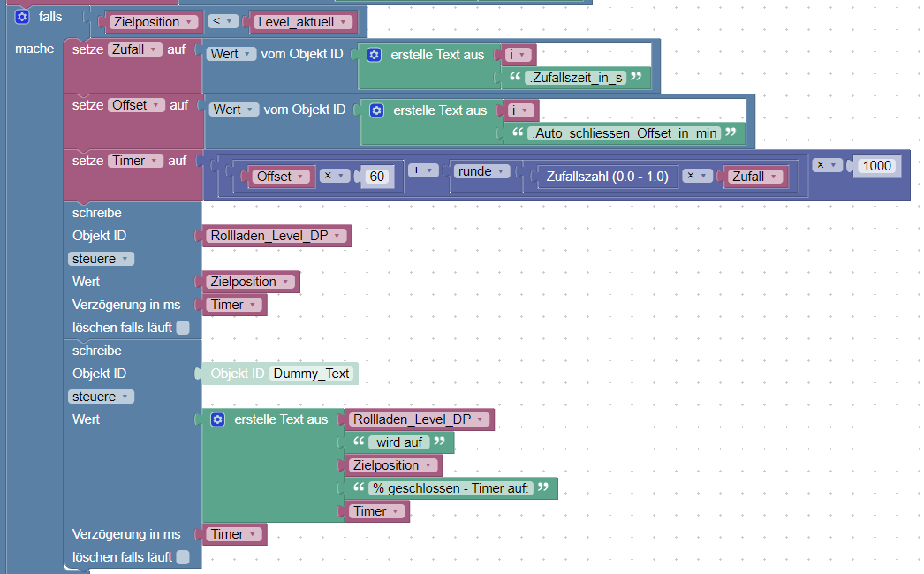
Task: Edit the '.Auto_schliessen_Offset_in_min' text field
Action: pyautogui.click(x=625, y=133)
